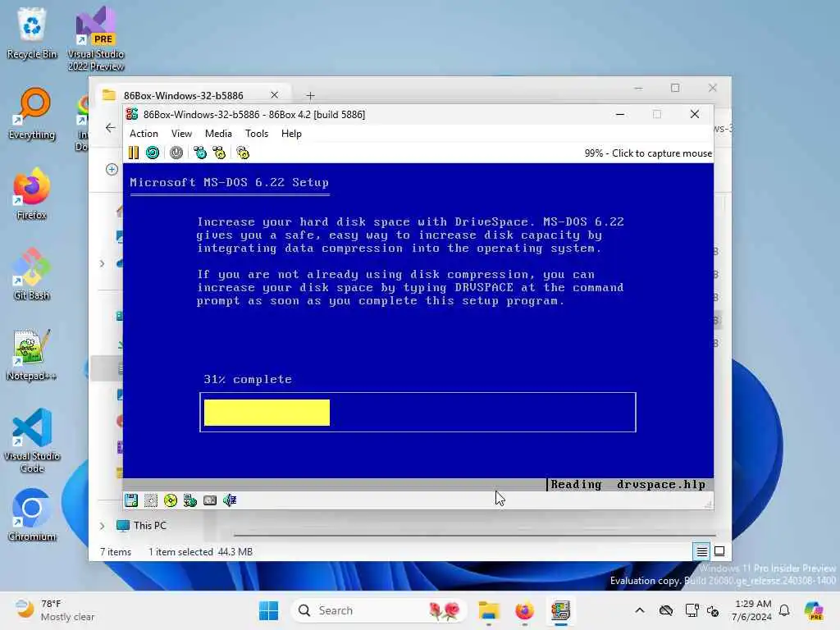The image size is (840, 630).
Task: Open the Firefox desktop shortcut
Action: click(32, 194)
